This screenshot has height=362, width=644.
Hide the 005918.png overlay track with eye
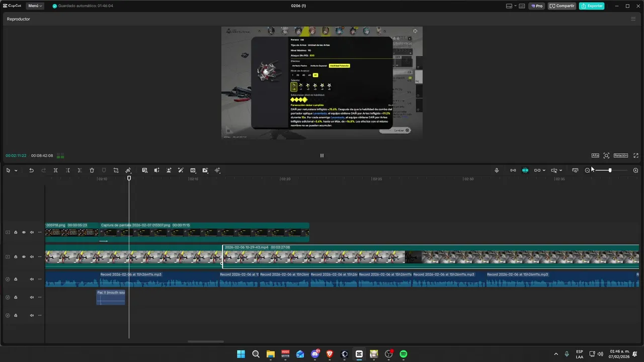pyautogui.click(x=23, y=232)
